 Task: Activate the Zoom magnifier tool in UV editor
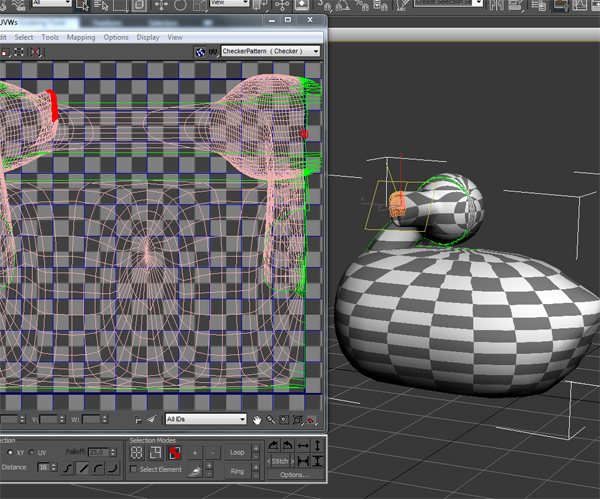[x=271, y=420]
